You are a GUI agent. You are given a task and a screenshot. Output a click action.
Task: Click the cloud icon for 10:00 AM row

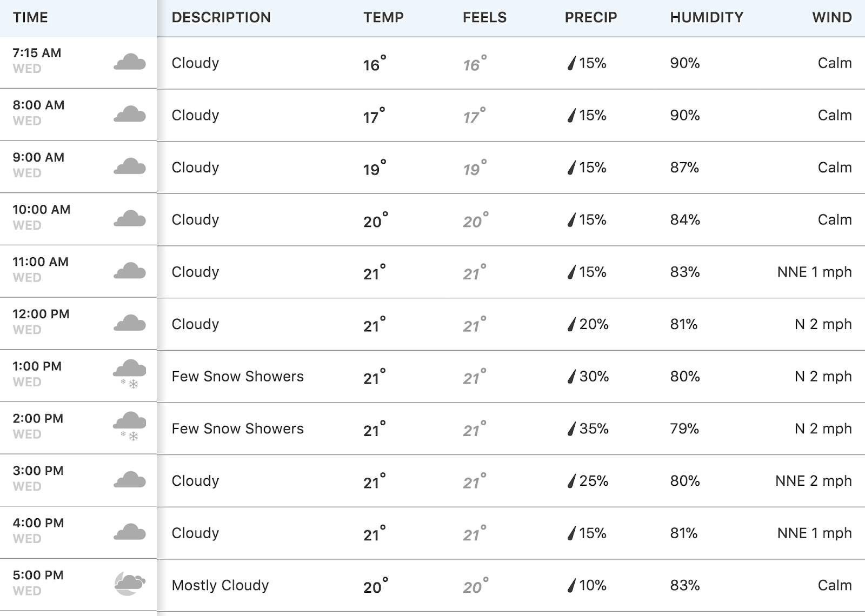point(130,219)
